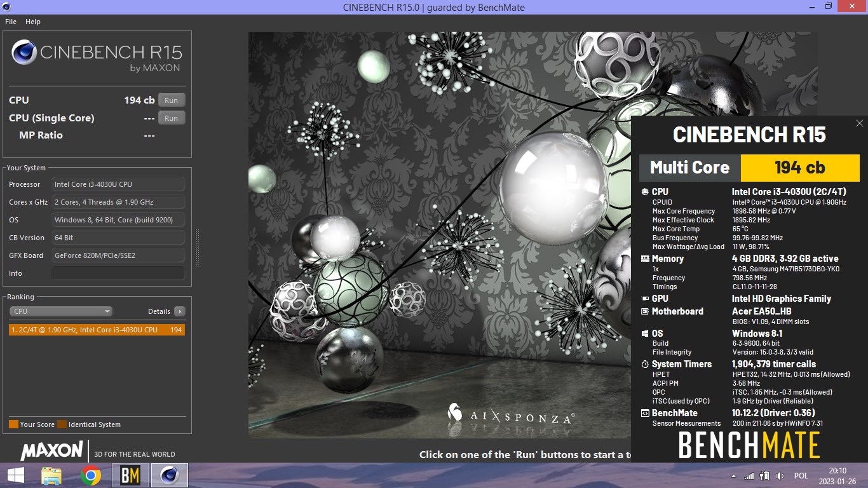The image size is (868, 488).
Task: Click the System Timers clock icon
Action: tap(645, 364)
